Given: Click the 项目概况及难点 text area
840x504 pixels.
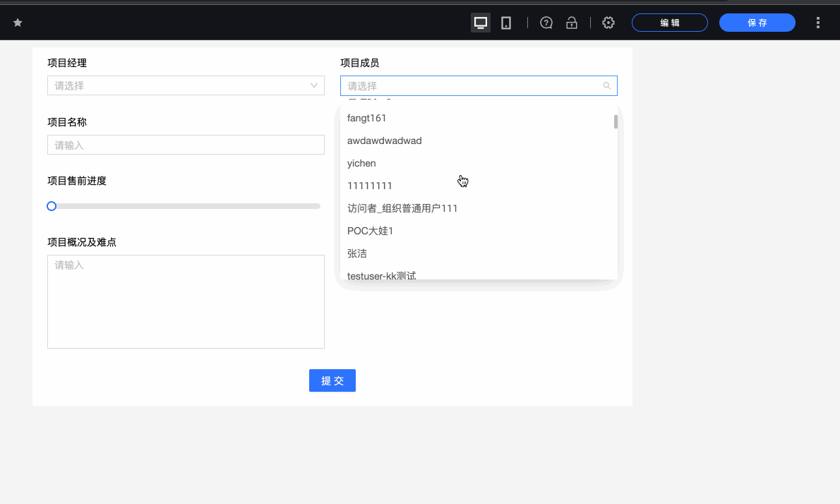Looking at the screenshot, I should click(x=186, y=301).
